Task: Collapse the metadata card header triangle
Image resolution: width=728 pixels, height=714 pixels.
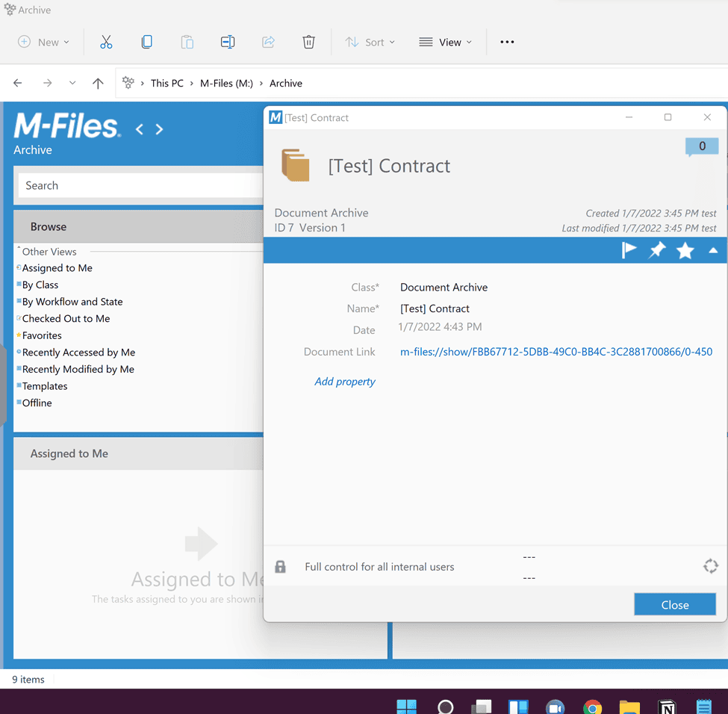Action: tap(713, 250)
